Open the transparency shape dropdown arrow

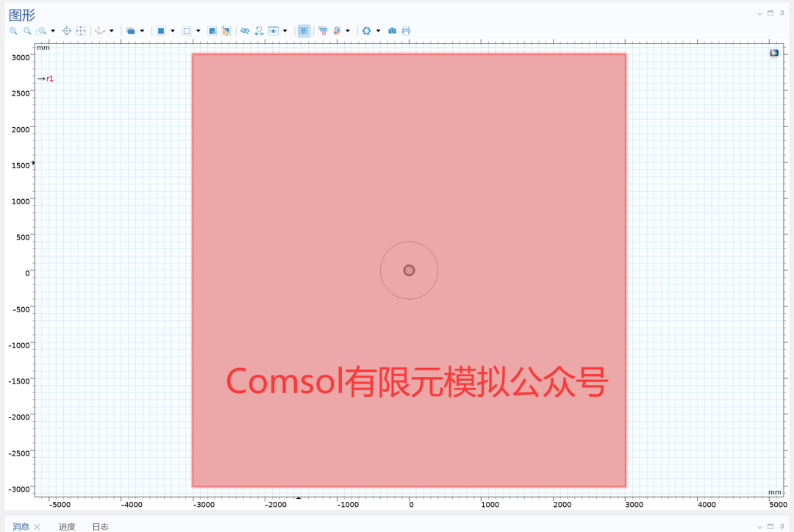(143, 31)
